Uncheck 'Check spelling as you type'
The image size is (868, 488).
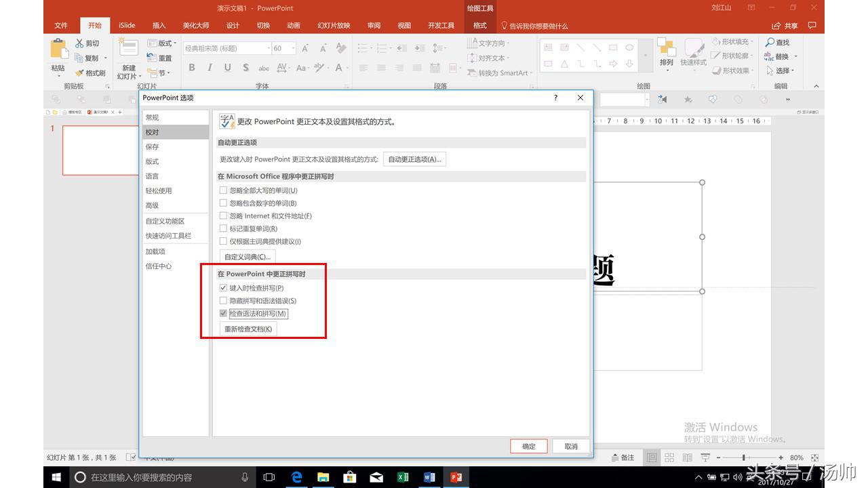point(223,288)
